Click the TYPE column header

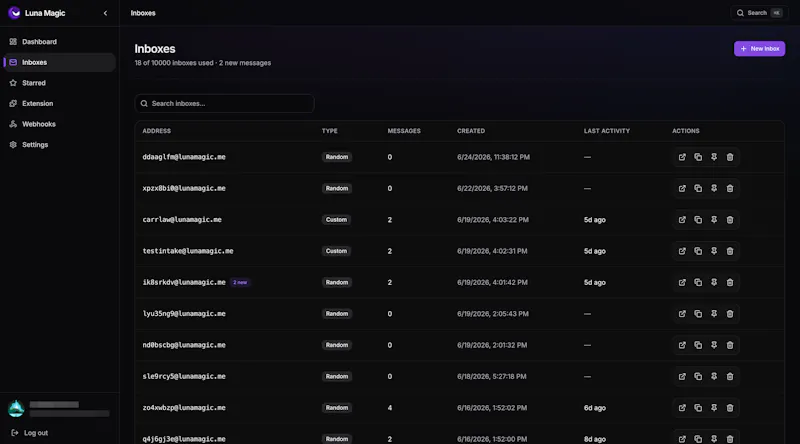(330, 131)
